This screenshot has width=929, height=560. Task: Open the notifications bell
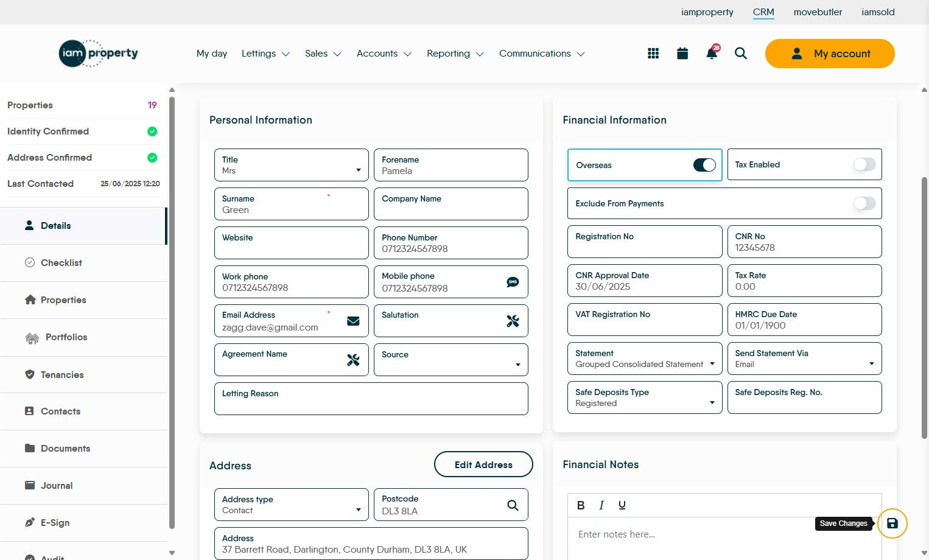[712, 53]
